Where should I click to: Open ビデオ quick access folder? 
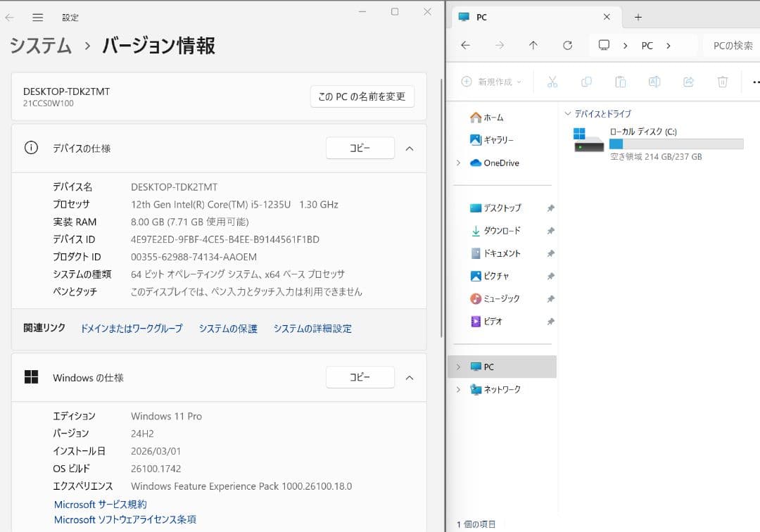[486, 321]
